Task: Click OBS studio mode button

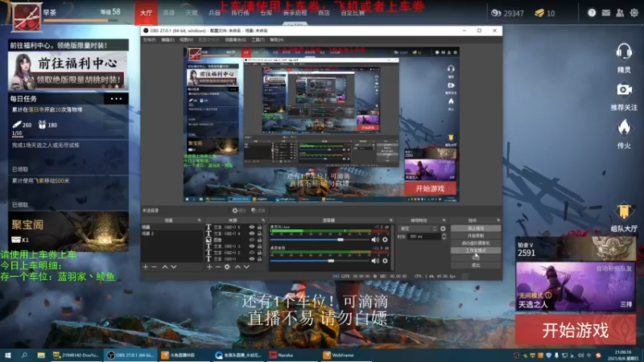Action: (x=476, y=250)
